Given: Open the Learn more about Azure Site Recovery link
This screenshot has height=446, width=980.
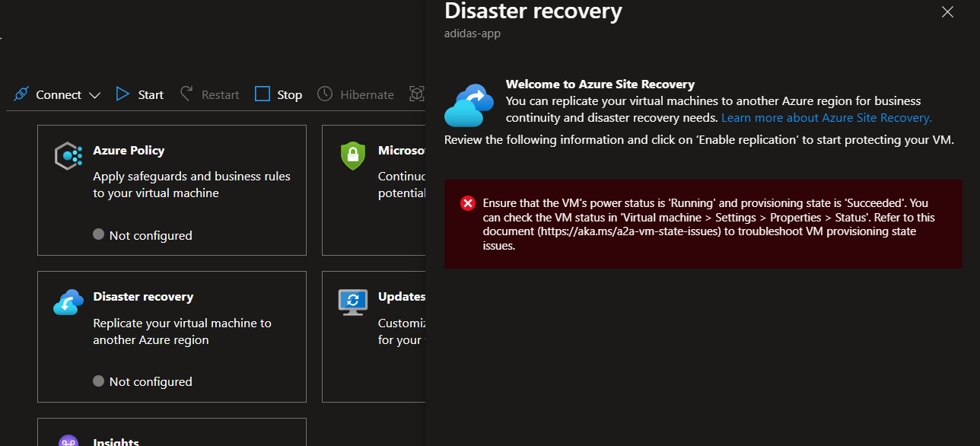Looking at the screenshot, I should pyautogui.click(x=826, y=117).
